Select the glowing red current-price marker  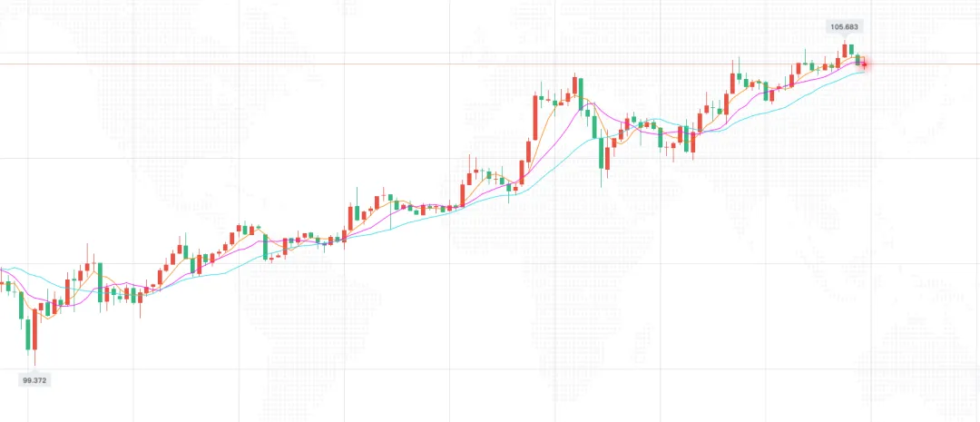[x=865, y=64]
